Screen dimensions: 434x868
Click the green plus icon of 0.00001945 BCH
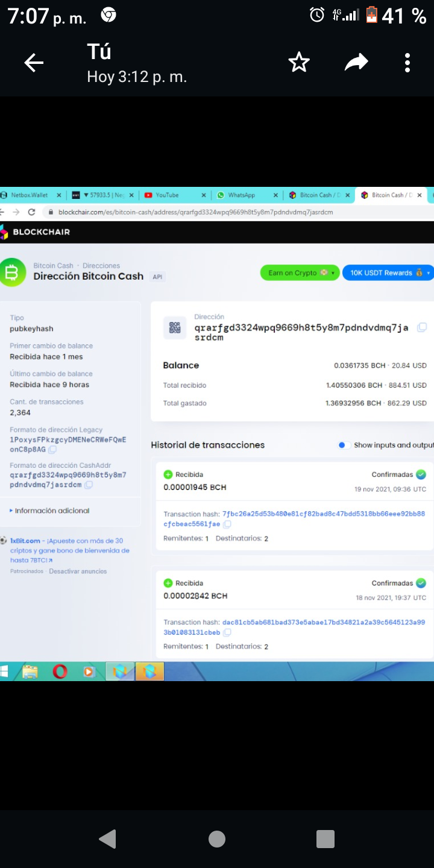[x=168, y=474]
